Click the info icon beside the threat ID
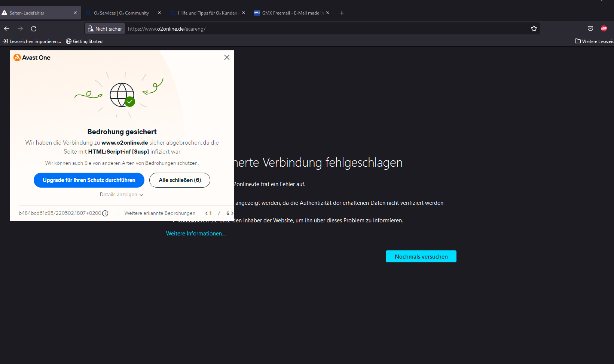 coord(105,213)
